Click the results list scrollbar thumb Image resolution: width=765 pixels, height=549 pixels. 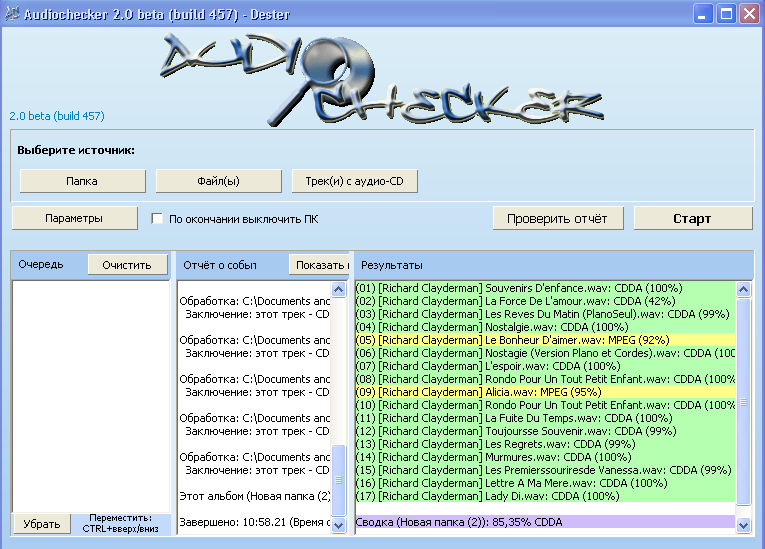[743, 402]
